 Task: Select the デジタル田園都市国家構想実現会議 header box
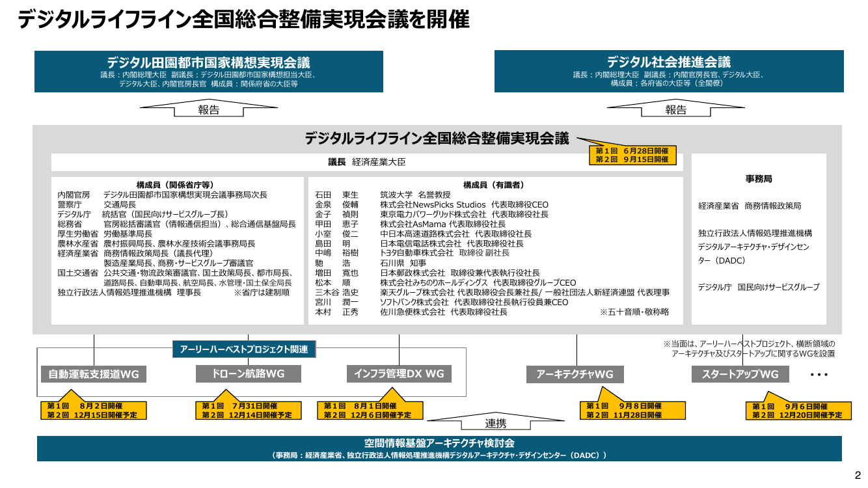tap(209, 72)
